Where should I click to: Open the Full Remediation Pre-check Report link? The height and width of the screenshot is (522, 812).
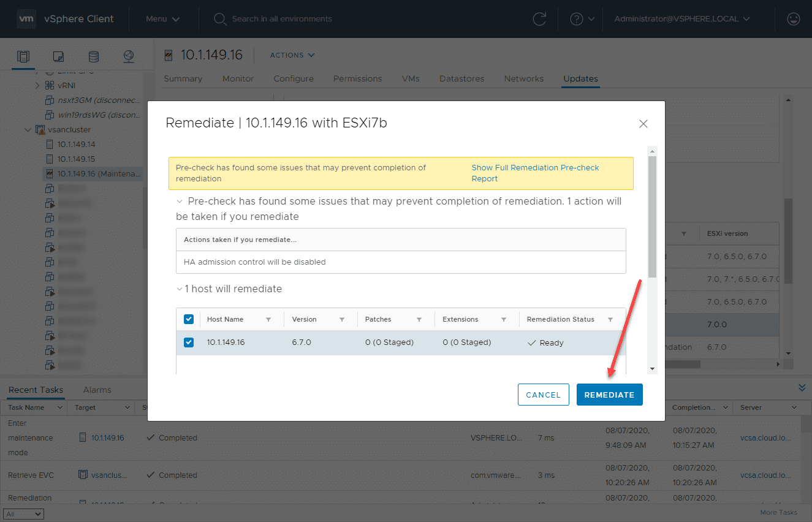pos(534,173)
